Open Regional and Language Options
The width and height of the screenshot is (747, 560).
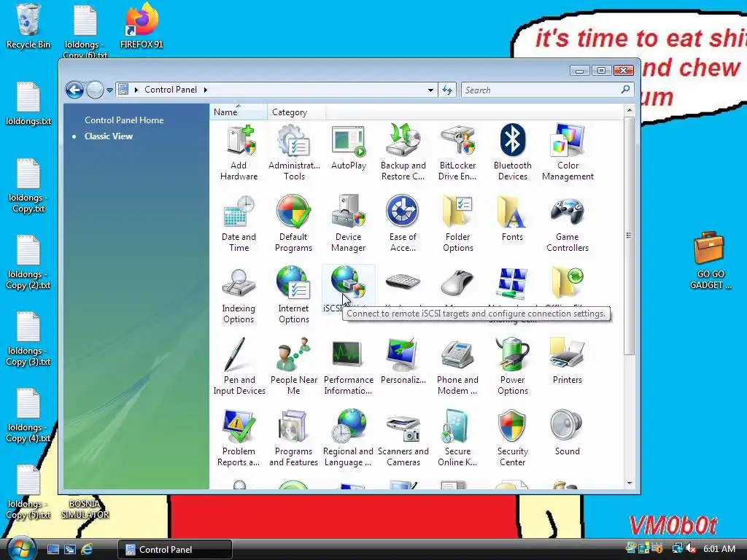point(348,438)
